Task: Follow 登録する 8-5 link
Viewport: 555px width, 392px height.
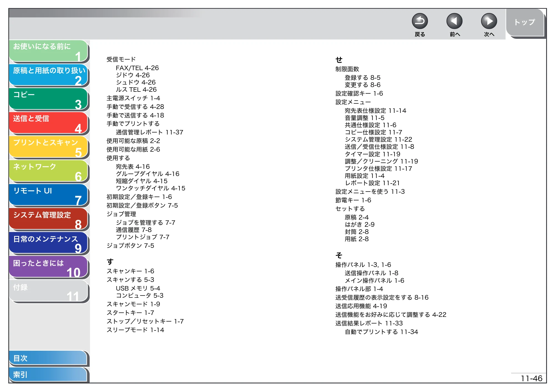Action: 362,78
